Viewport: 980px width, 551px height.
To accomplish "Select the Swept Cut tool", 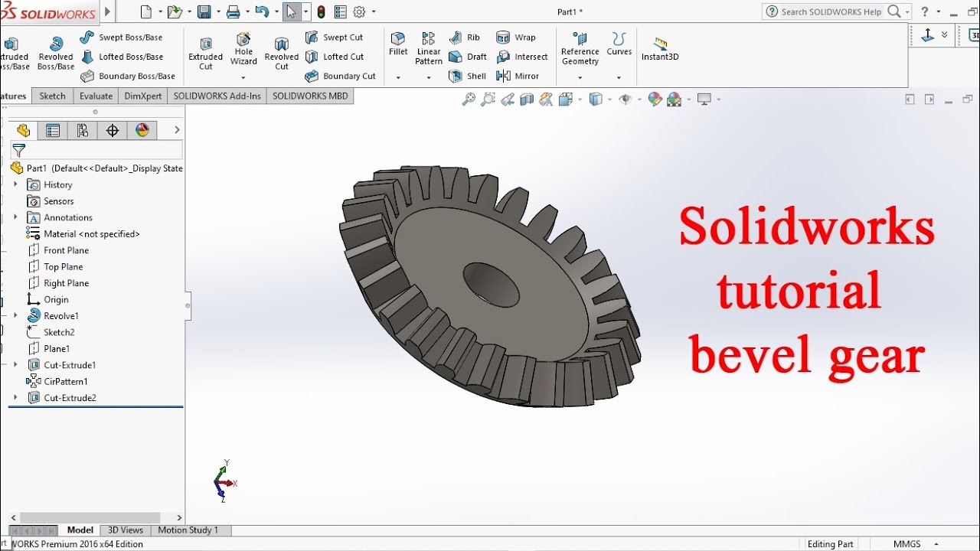I will 334,37.
